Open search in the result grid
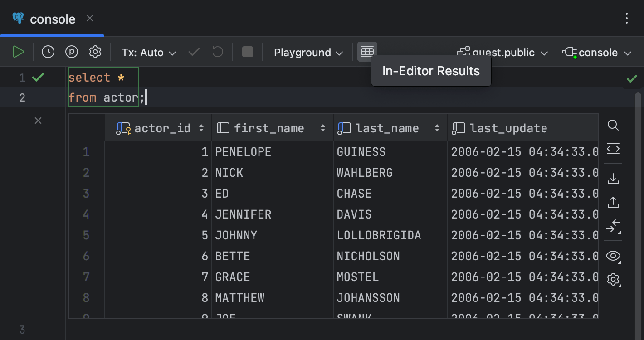The height and width of the screenshot is (340, 644). point(613,126)
